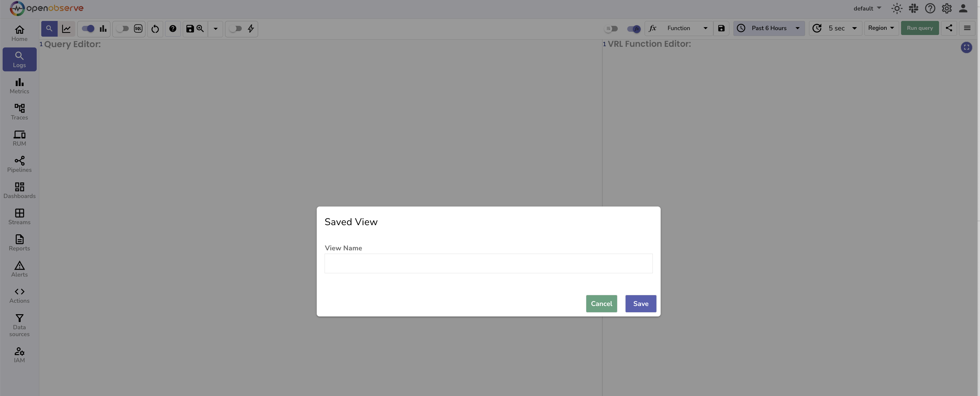Open the query syntax help icon

173,28
